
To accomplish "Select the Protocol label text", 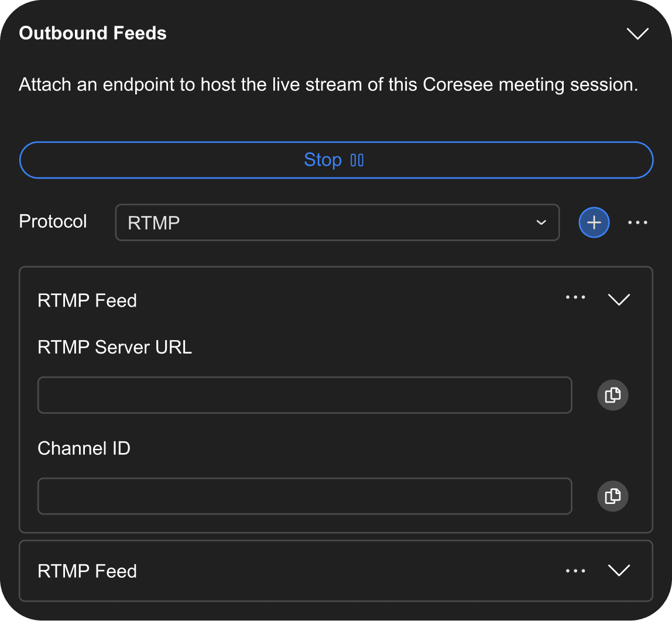I will pyautogui.click(x=52, y=222).
